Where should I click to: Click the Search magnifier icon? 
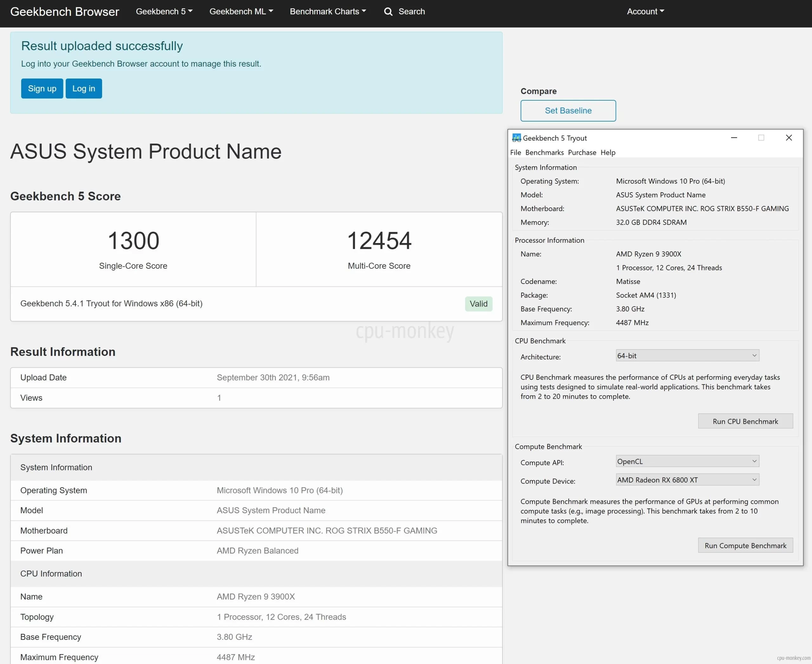coord(389,11)
